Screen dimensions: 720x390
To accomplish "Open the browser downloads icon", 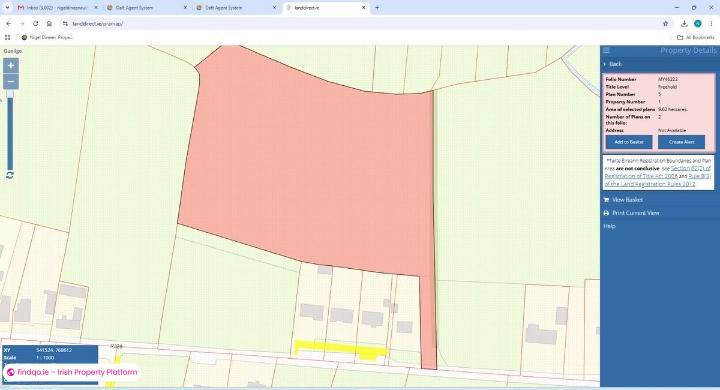I will pos(684,23).
